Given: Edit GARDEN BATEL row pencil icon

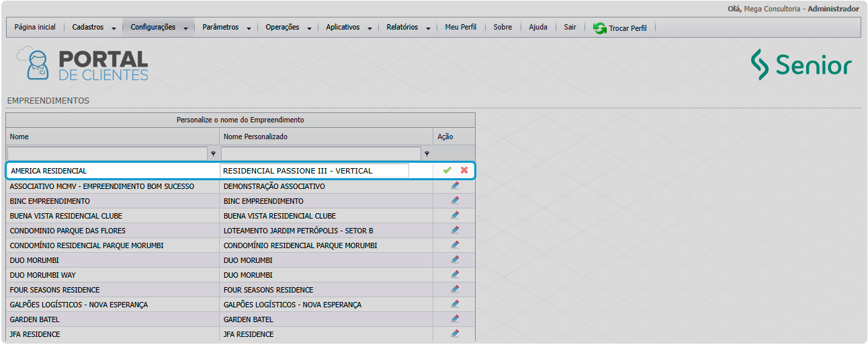Looking at the screenshot, I should [455, 319].
